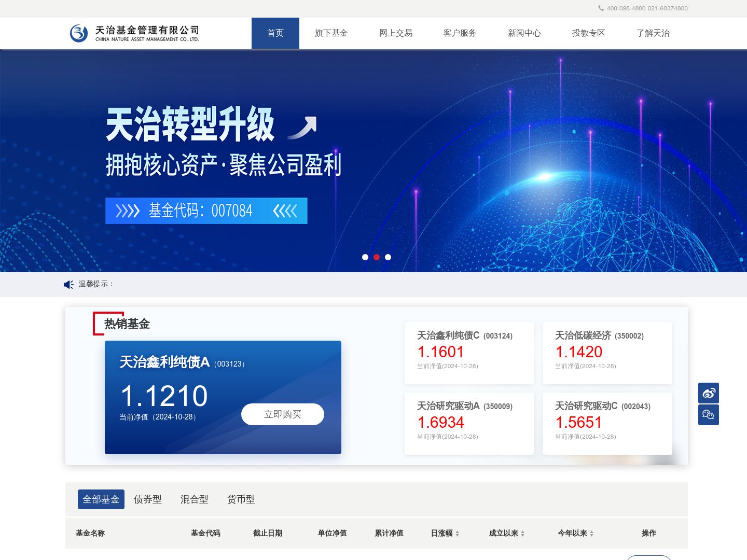Open 天治鑫利纯债A fund title
The height and width of the screenshot is (560, 747).
tap(164, 362)
